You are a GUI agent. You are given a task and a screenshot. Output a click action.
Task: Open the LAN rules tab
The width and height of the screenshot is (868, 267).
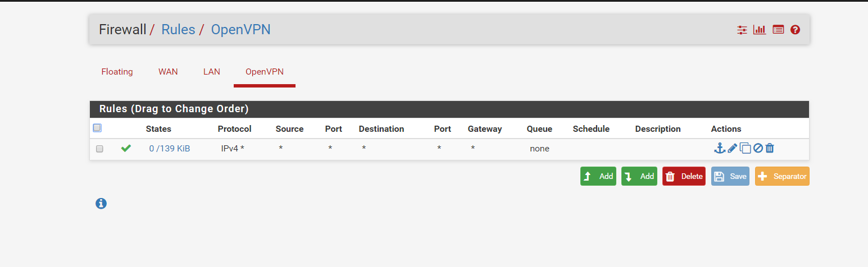[212, 72]
